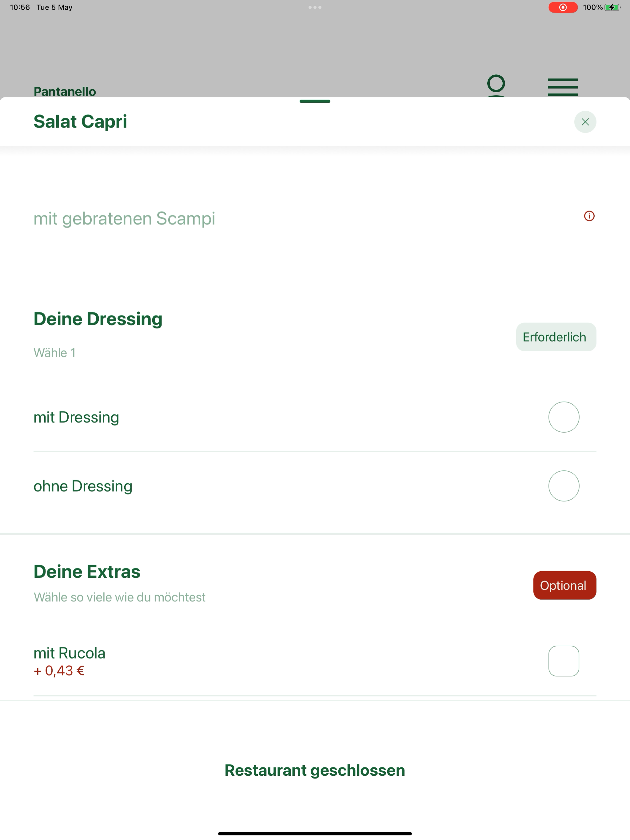Enable the mit Rucola checkbox
Screen dimensions: 630x840
click(564, 661)
